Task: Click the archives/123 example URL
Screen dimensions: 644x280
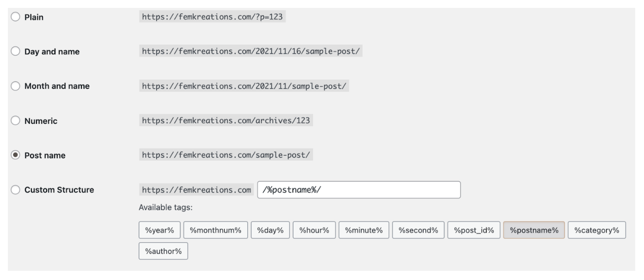Action: (x=227, y=121)
